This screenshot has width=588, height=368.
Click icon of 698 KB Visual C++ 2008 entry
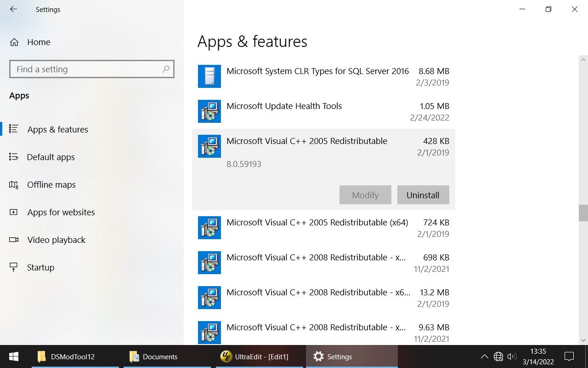pyautogui.click(x=209, y=263)
